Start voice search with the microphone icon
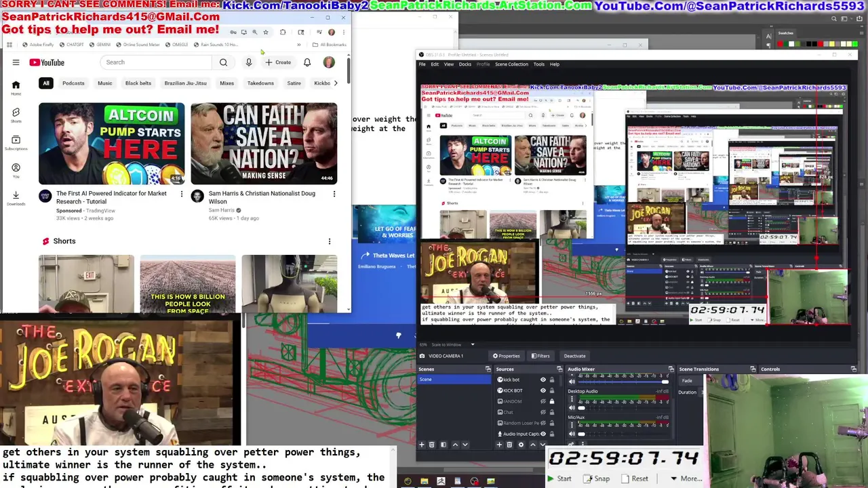 point(249,62)
